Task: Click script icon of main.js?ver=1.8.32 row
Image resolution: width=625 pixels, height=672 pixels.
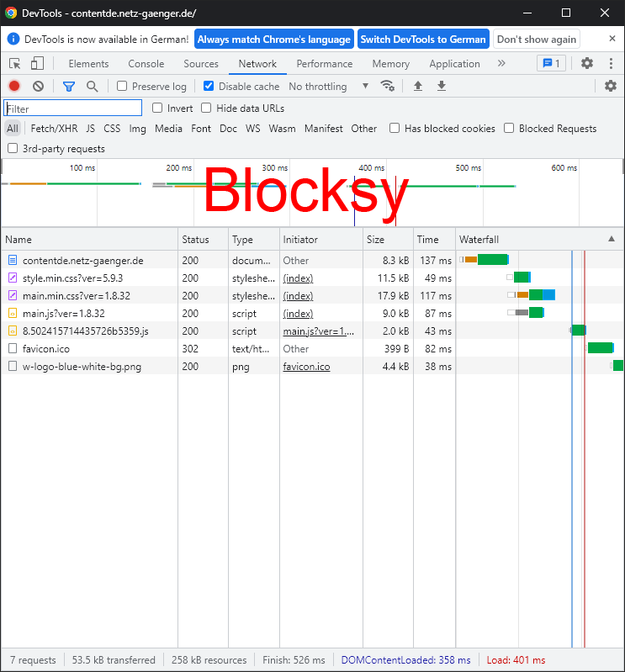Action: tap(13, 313)
